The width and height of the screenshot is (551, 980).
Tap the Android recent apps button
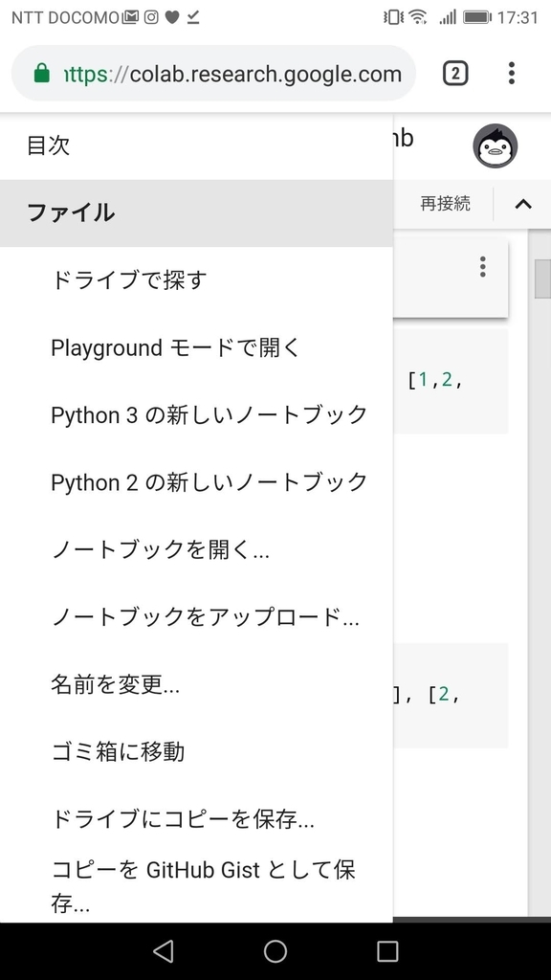tap(387, 951)
